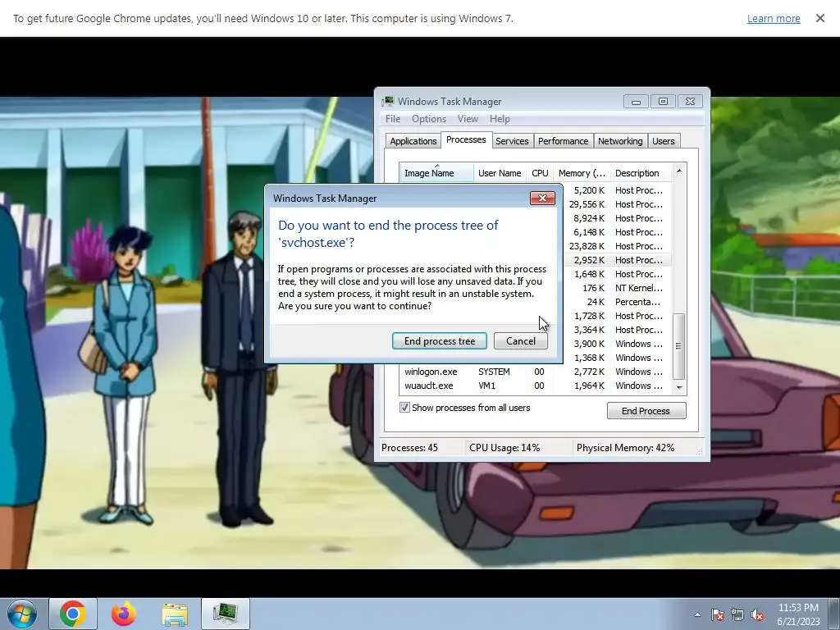This screenshot has width=840, height=630.
Task: Click the process list scroll down arrow
Action: point(679,387)
